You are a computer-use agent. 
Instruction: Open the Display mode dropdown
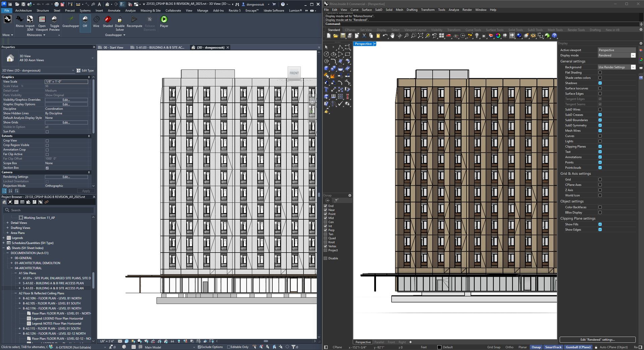[633, 55]
